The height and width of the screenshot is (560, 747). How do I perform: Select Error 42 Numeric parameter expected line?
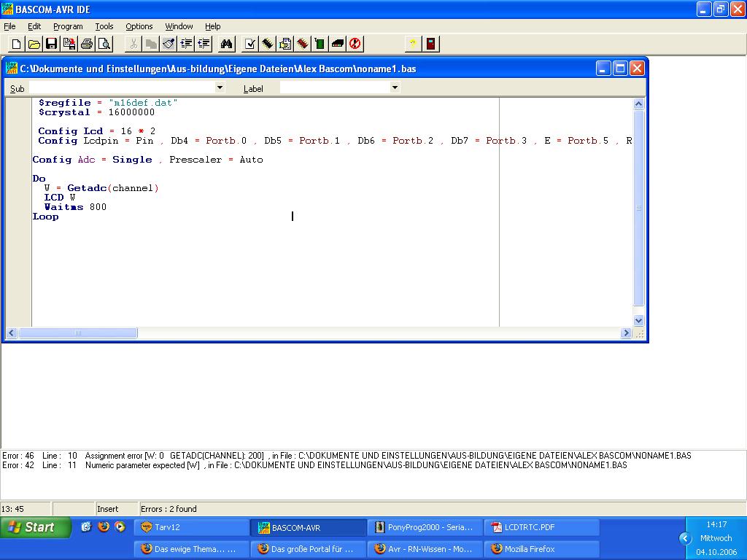(314, 465)
